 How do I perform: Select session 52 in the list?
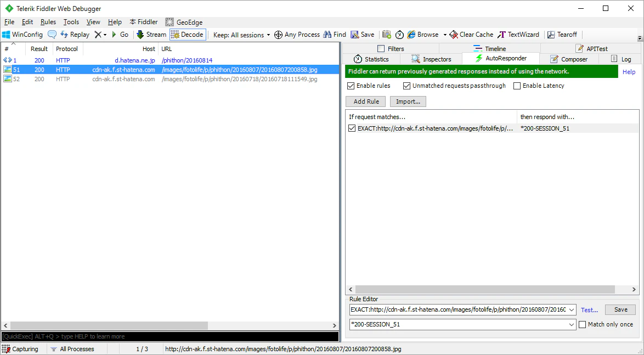pos(170,79)
